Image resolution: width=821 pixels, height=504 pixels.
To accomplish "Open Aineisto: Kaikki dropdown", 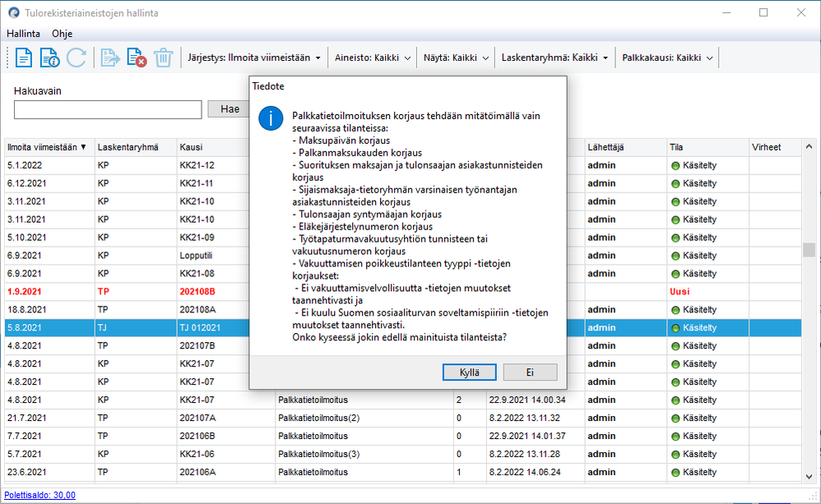I will (x=373, y=58).
